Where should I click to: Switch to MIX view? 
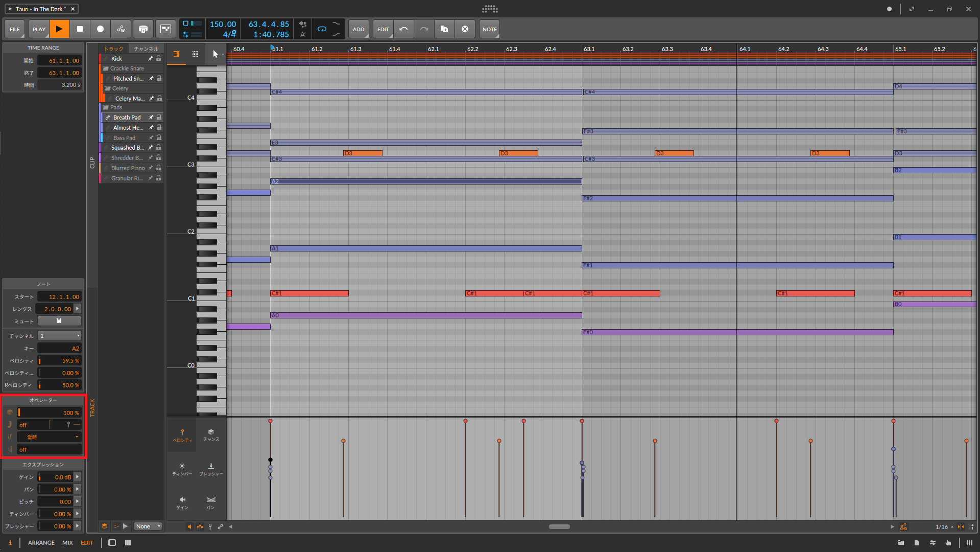67,543
